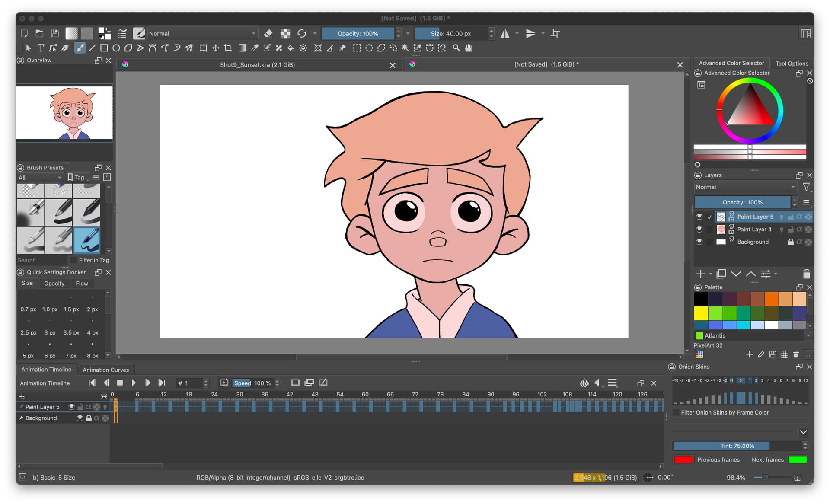Hide Paint Layer 4 visibility eye
The height and width of the screenshot is (504, 830).
click(699, 230)
